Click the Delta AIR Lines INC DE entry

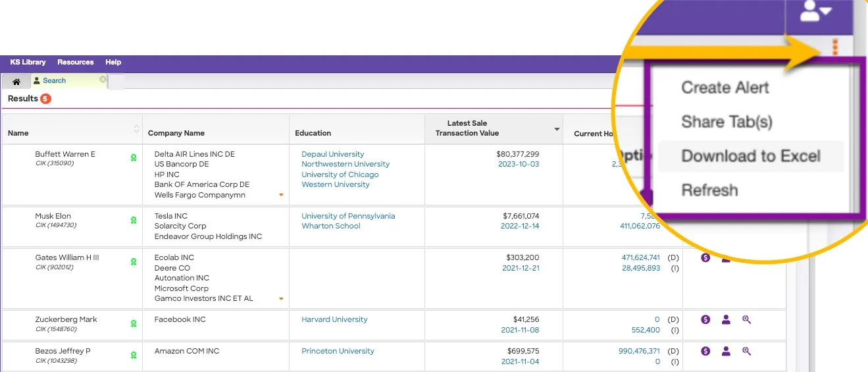tap(194, 154)
